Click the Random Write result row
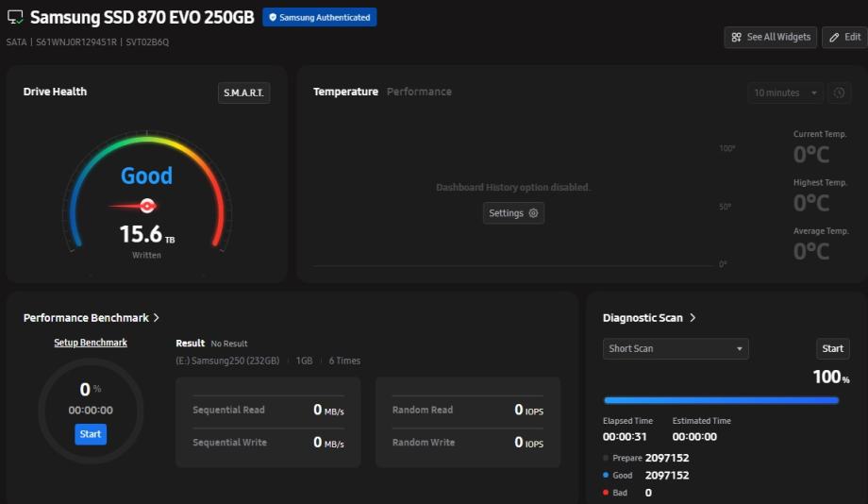This screenshot has height=504, width=868. 468,443
